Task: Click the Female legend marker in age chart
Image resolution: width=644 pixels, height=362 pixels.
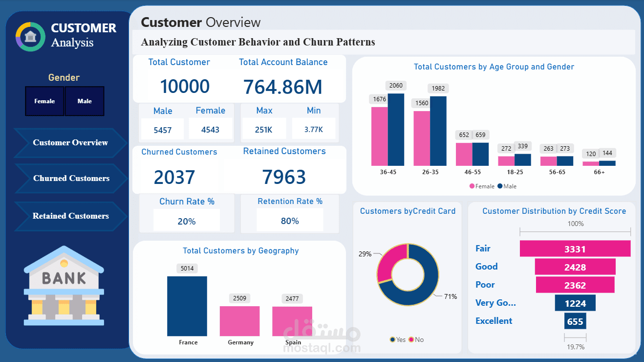Action: click(x=472, y=186)
